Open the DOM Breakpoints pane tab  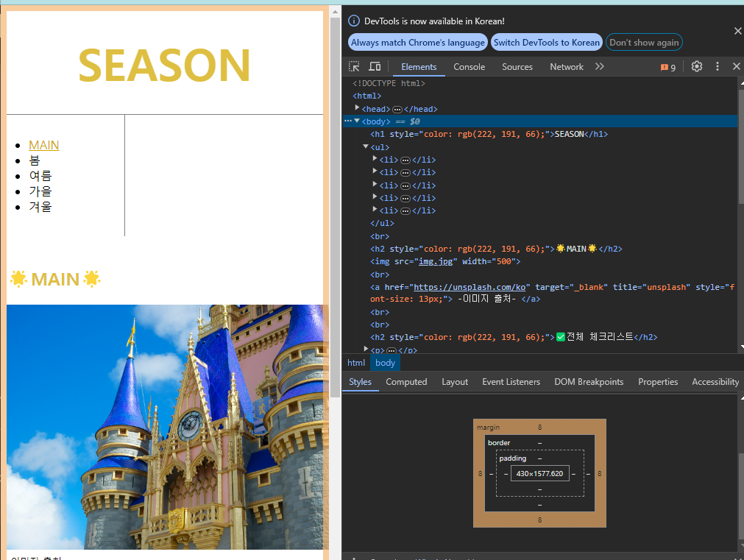589,382
